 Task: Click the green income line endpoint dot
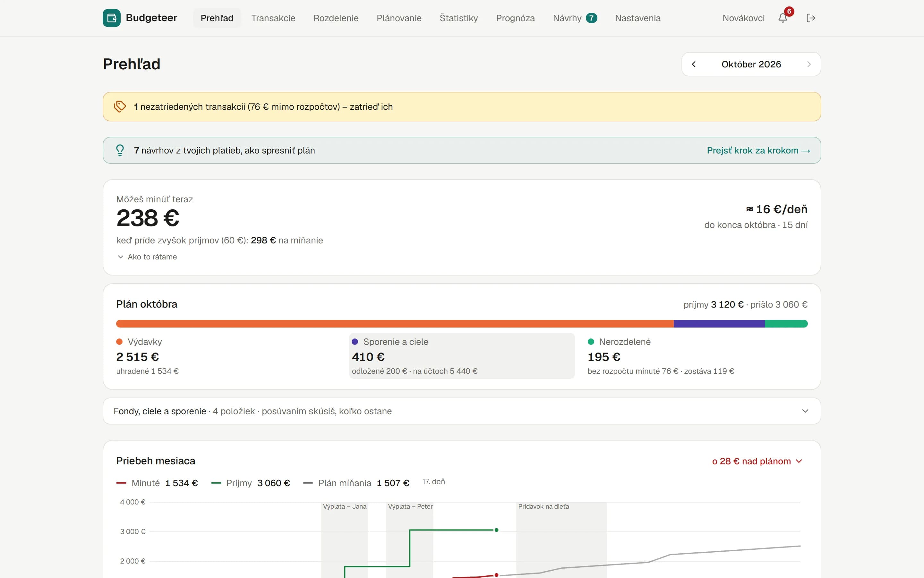pyautogui.click(x=496, y=530)
